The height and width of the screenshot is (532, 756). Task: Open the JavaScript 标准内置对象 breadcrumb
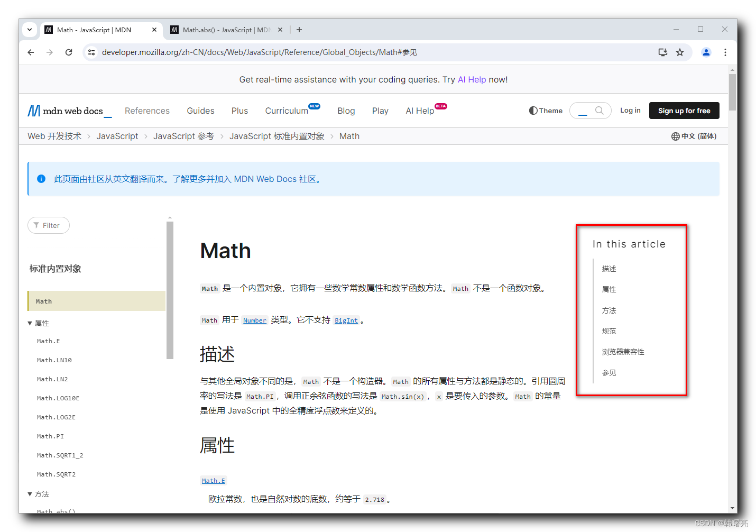click(x=277, y=136)
